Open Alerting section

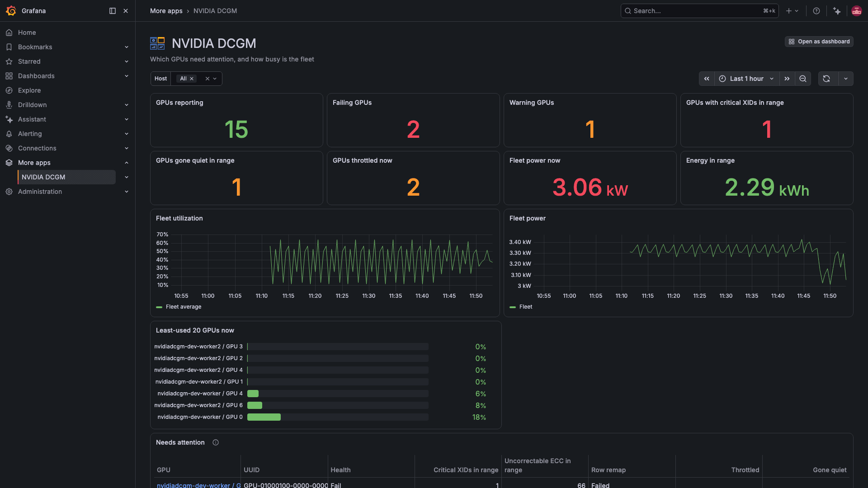click(x=30, y=134)
